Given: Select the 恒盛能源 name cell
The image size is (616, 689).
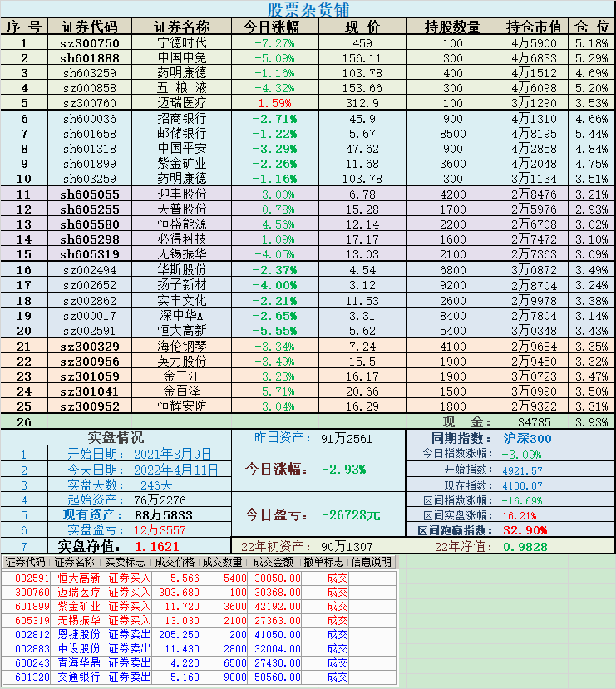Looking at the screenshot, I should 181,224.
